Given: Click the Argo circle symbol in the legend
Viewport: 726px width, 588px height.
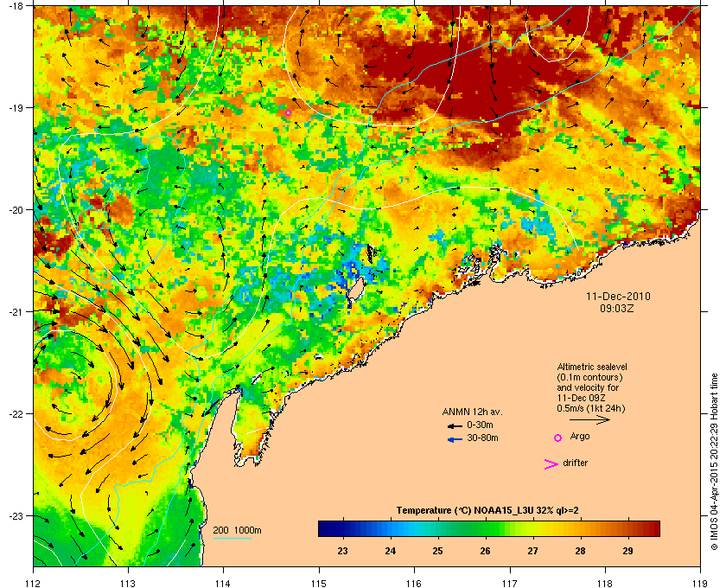Looking at the screenshot, I should [558, 438].
